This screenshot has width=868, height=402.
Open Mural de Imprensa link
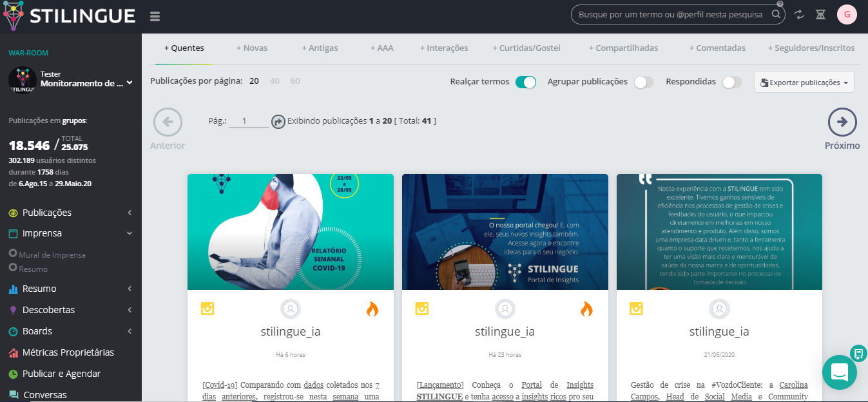(x=52, y=255)
